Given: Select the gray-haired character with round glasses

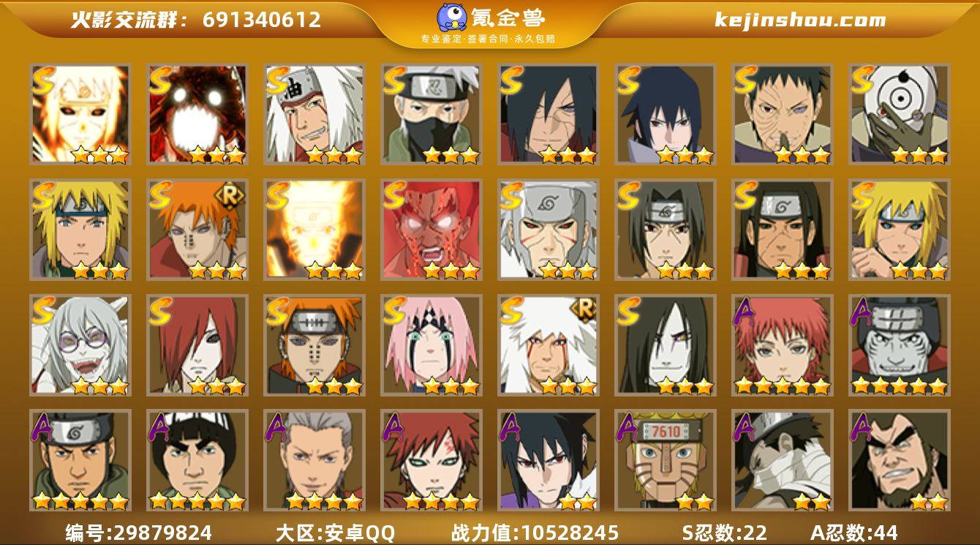Looking at the screenshot, I should [x=80, y=345].
